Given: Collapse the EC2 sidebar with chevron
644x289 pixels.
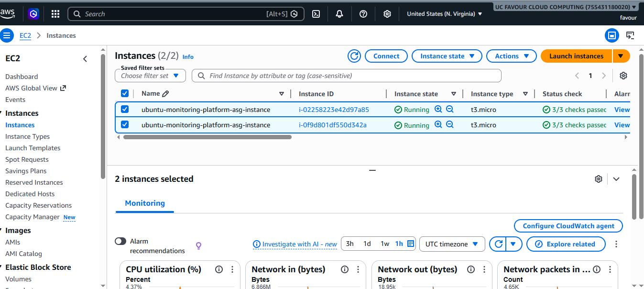Looking at the screenshot, I should pyautogui.click(x=85, y=59).
